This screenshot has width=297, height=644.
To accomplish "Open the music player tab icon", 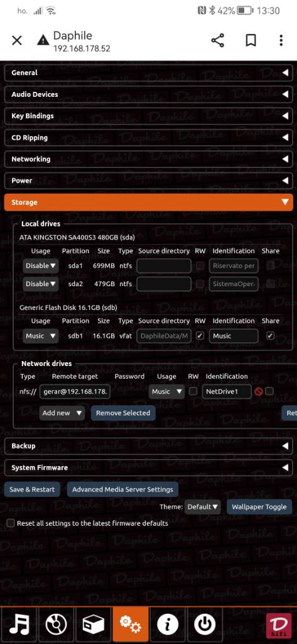I will point(19,626).
